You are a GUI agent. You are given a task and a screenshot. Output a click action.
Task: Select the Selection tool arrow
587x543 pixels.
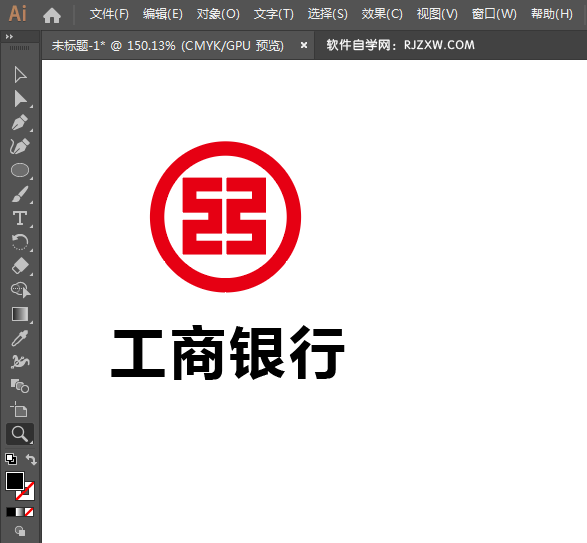point(20,75)
